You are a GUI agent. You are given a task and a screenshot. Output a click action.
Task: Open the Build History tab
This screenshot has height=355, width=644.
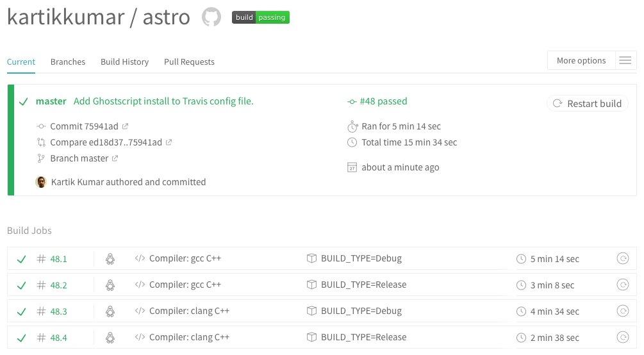(124, 62)
